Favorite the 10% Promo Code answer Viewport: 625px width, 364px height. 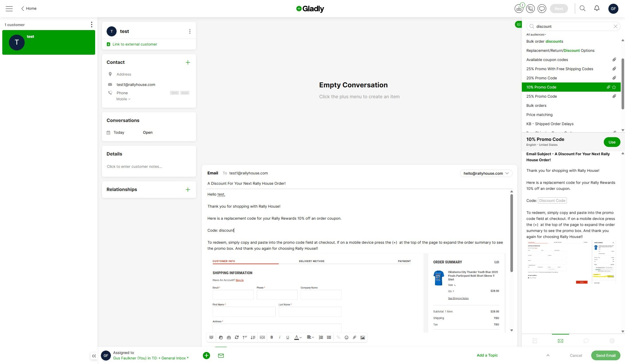point(614,87)
